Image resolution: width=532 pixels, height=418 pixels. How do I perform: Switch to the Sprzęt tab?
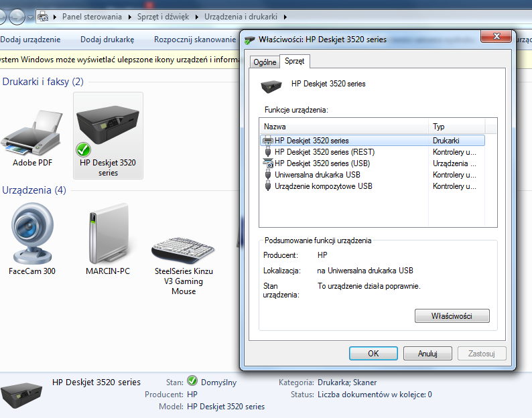(x=295, y=61)
